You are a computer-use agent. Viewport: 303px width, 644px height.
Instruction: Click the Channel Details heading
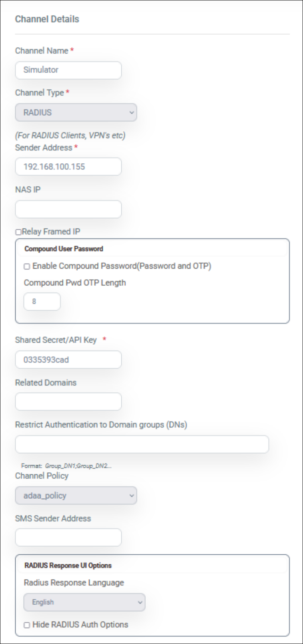pos(47,19)
